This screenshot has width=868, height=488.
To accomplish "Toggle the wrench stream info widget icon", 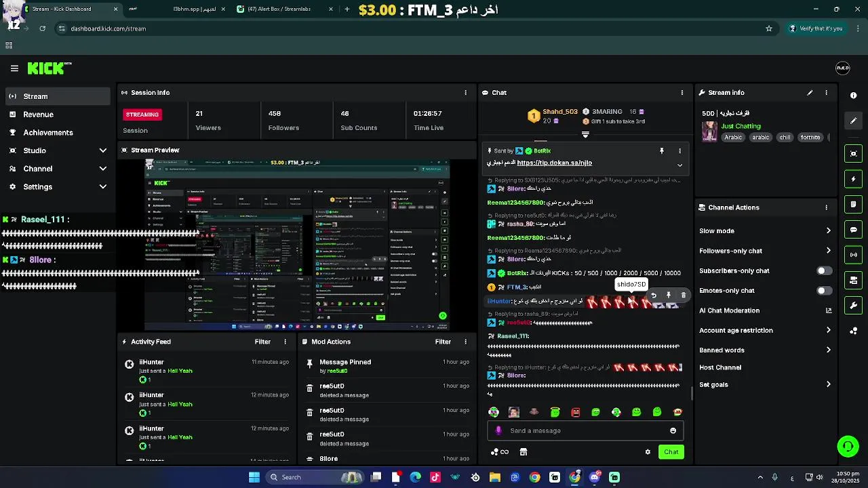I will click(x=854, y=305).
